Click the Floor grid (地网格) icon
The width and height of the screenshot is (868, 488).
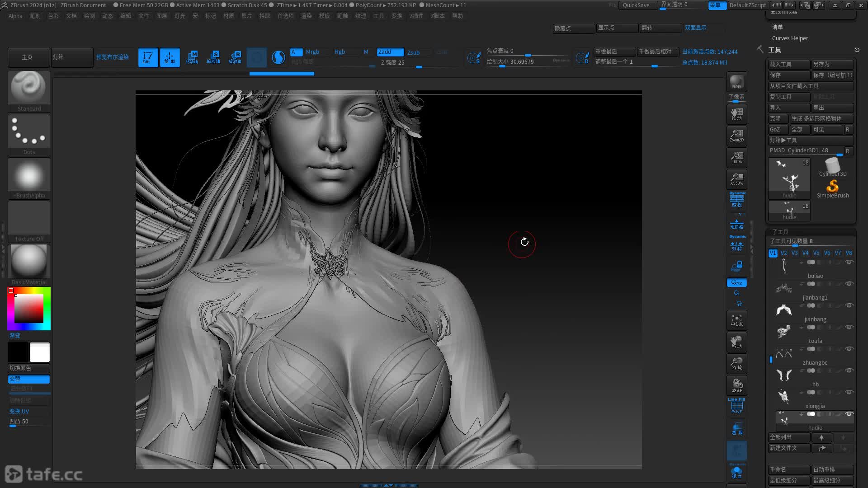[736, 224]
